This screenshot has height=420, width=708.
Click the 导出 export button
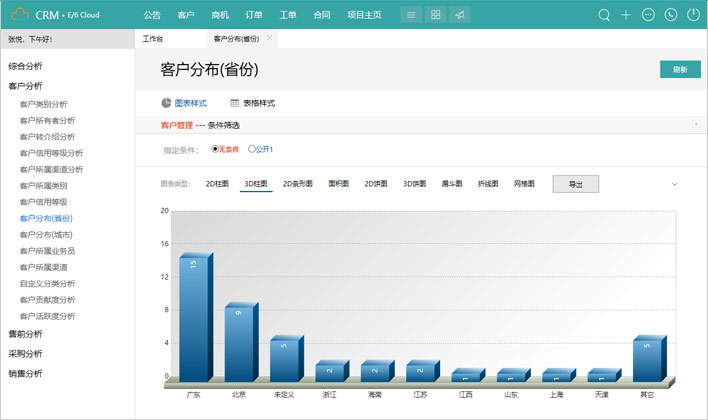coord(575,184)
